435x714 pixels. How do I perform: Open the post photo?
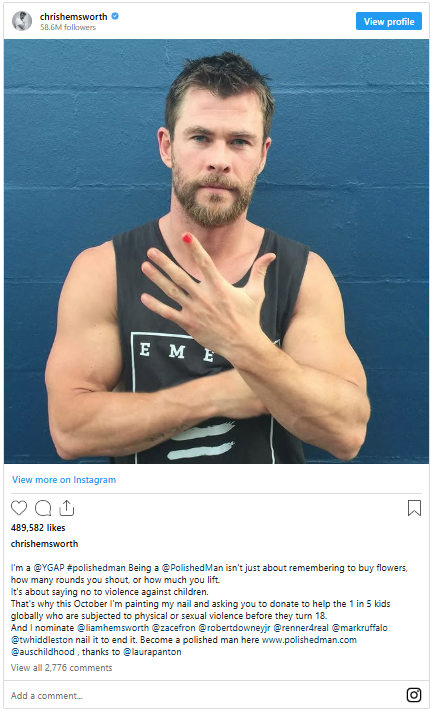point(216,251)
